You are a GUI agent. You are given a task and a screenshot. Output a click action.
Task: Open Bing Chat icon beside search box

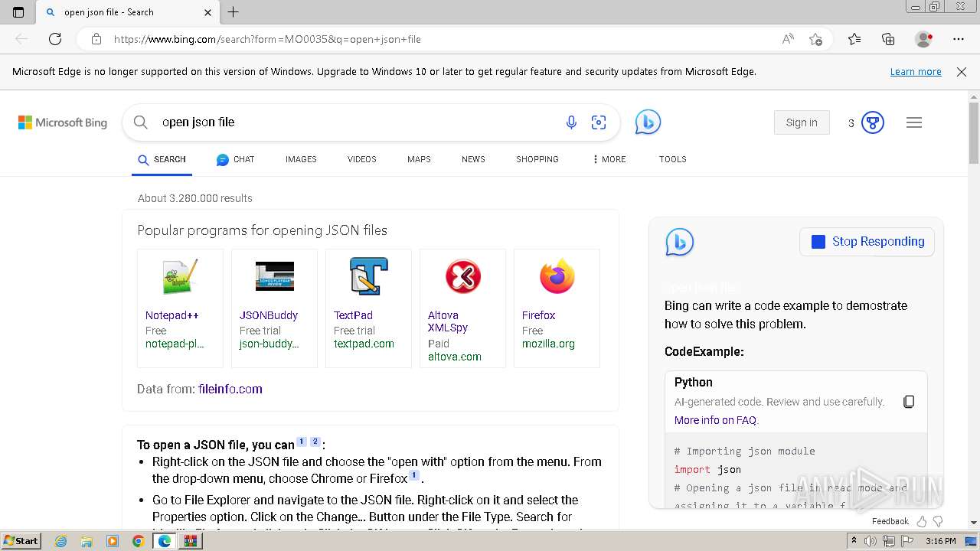pos(648,122)
